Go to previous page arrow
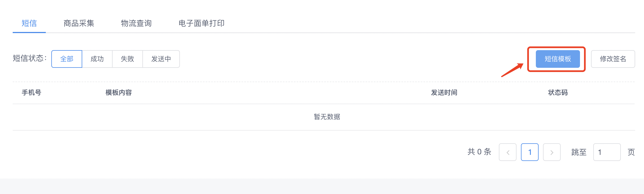This screenshot has width=644, height=194. 508,152
